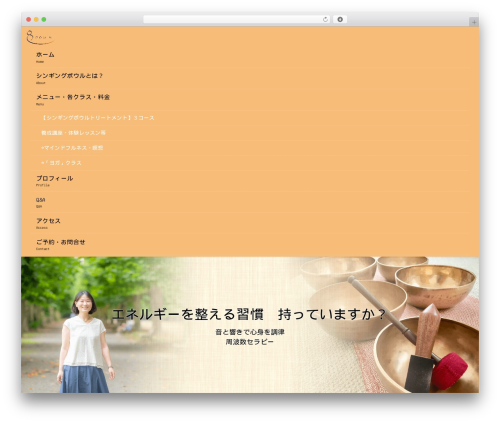Click the site logo at top left
Viewport: 500px width, 423px height.
(40, 37)
